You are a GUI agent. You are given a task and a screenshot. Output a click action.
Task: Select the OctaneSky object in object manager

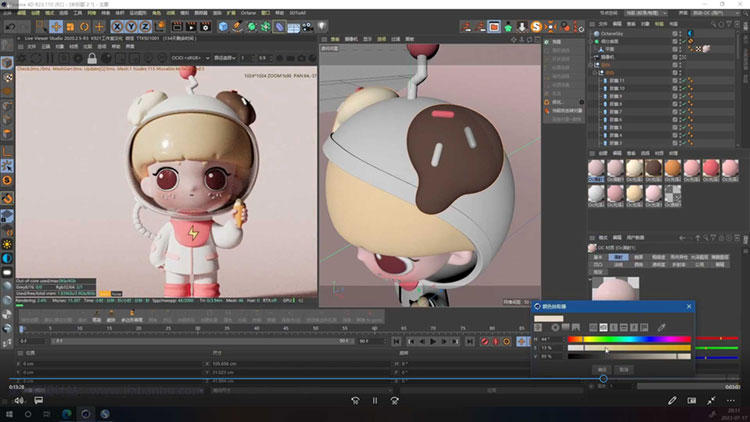(x=613, y=33)
